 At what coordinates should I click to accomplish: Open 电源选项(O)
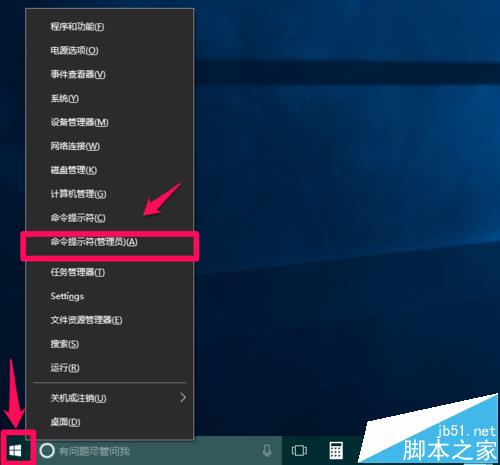[110, 50]
